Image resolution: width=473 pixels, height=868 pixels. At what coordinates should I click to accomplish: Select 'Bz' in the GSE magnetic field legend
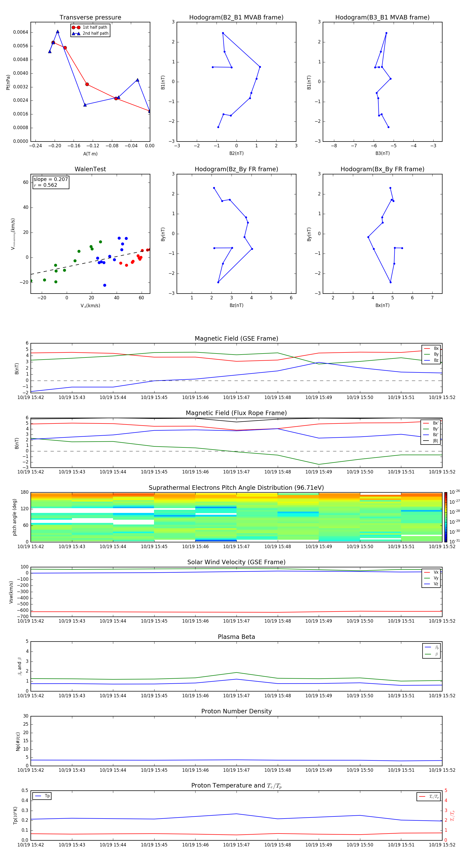coord(431,360)
